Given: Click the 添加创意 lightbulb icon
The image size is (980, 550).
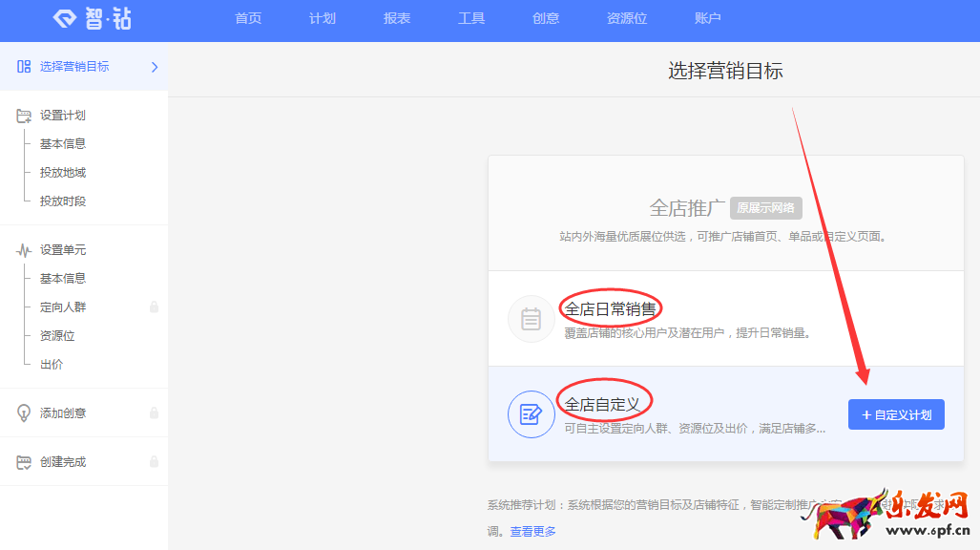Looking at the screenshot, I should coord(24,413).
